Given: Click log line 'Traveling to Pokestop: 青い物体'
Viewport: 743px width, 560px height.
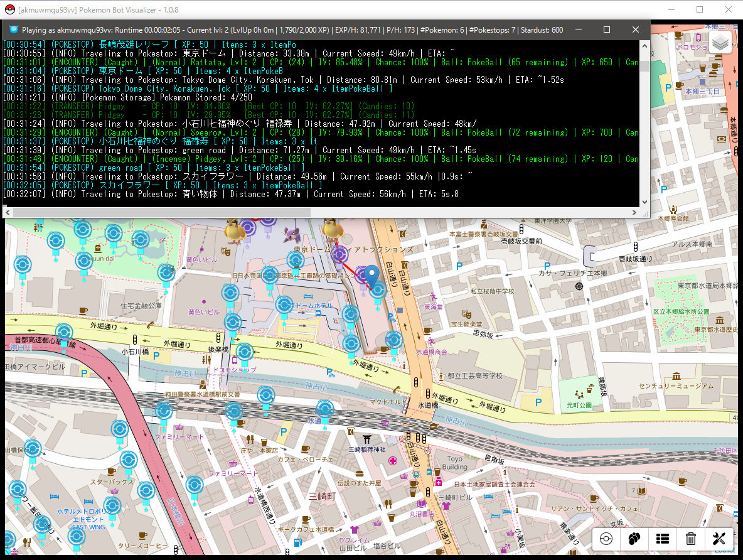Looking at the screenshot, I should pyautogui.click(x=231, y=194).
